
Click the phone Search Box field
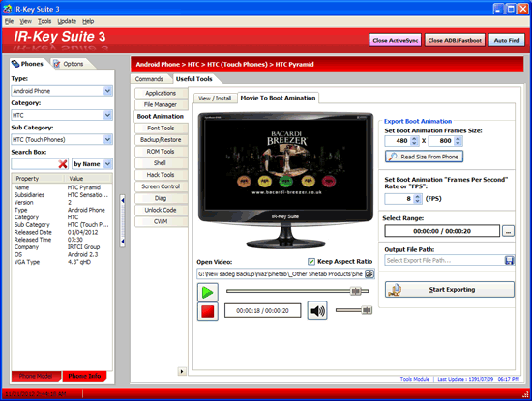(35, 164)
